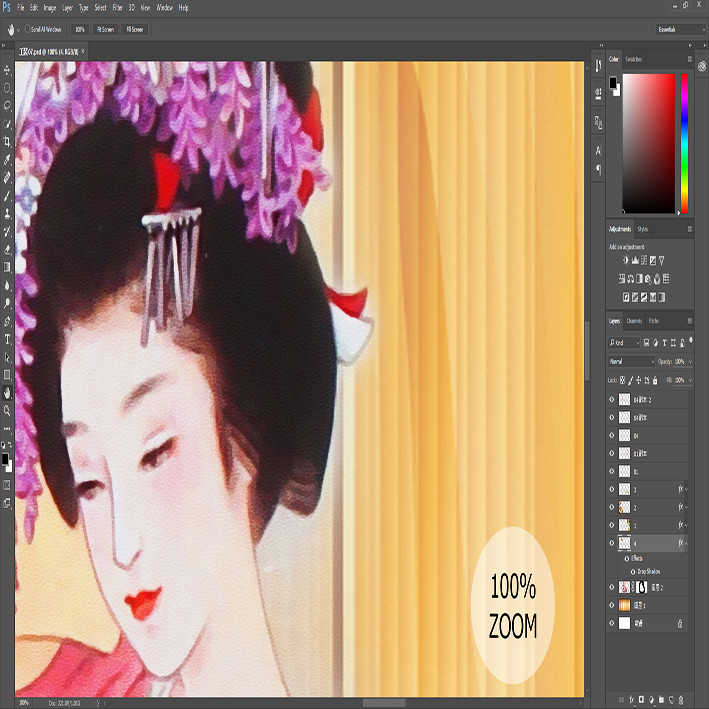Click the add layer mask icon

click(641, 699)
